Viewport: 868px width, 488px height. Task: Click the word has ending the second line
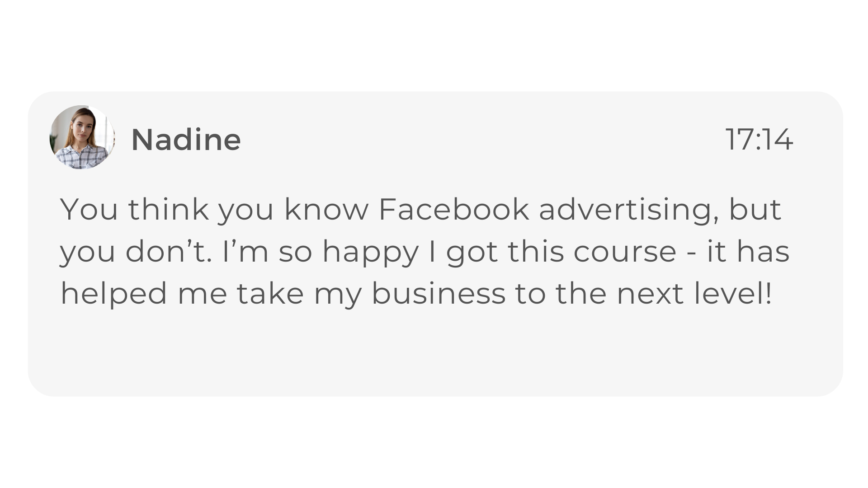click(x=763, y=252)
